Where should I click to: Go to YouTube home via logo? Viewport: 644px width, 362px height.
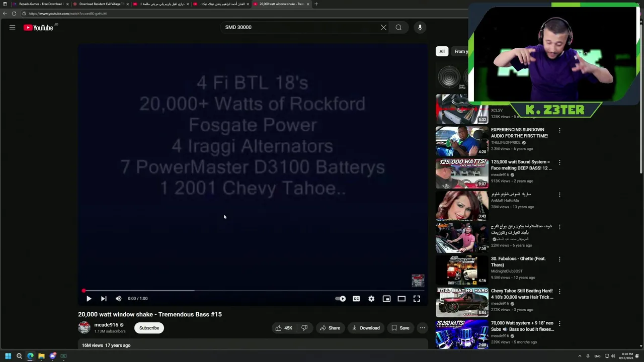point(38,28)
